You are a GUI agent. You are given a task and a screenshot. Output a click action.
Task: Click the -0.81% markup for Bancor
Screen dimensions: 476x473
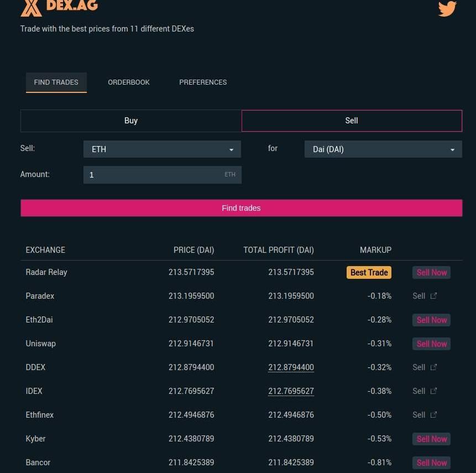(x=379, y=462)
